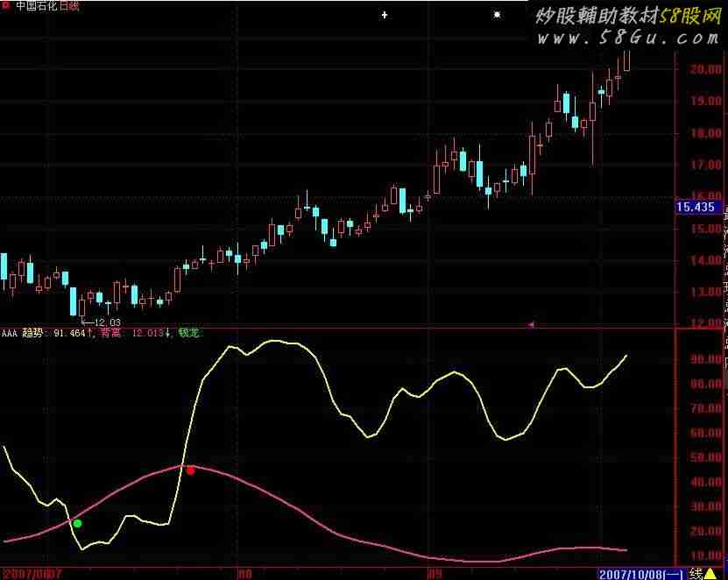
Task: Click the down arrow after 背离 value
Action: pos(168,333)
